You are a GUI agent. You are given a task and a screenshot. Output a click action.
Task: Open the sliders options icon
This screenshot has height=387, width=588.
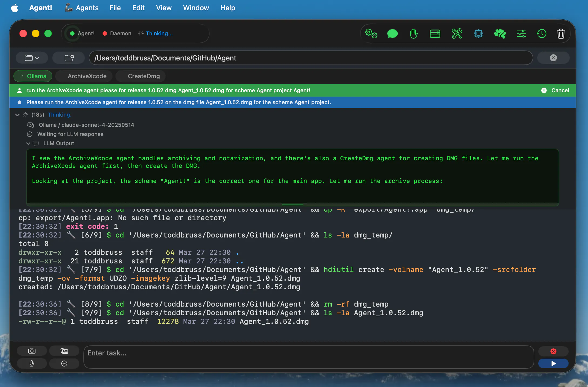click(x=521, y=34)
